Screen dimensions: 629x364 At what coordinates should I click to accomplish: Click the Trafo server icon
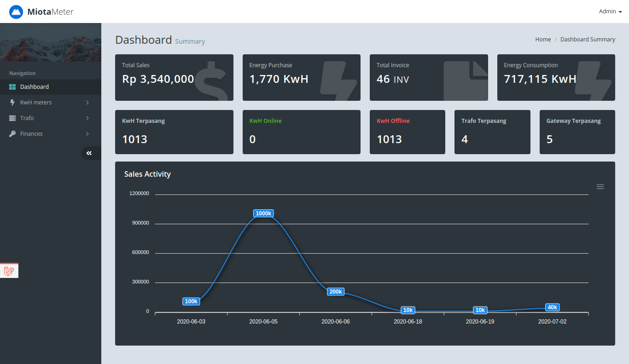12,118
